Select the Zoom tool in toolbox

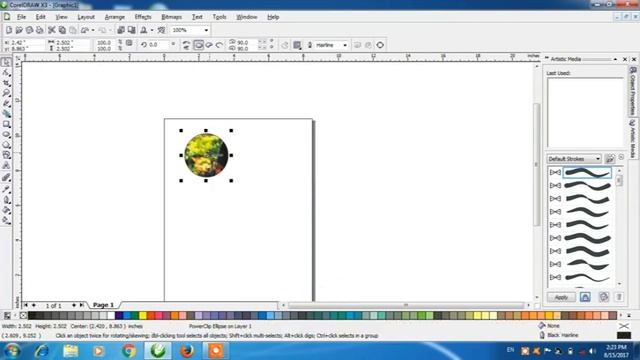6,93
